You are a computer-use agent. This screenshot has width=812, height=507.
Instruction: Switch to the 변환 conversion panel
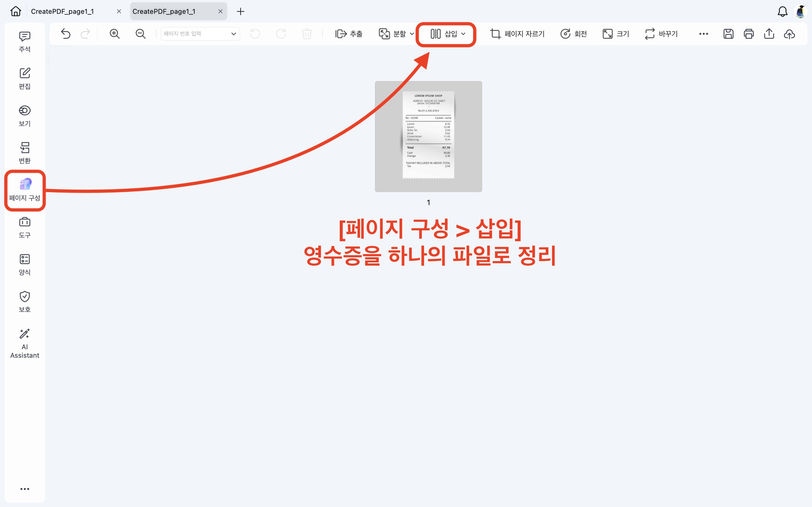click(x=25, y=153)
